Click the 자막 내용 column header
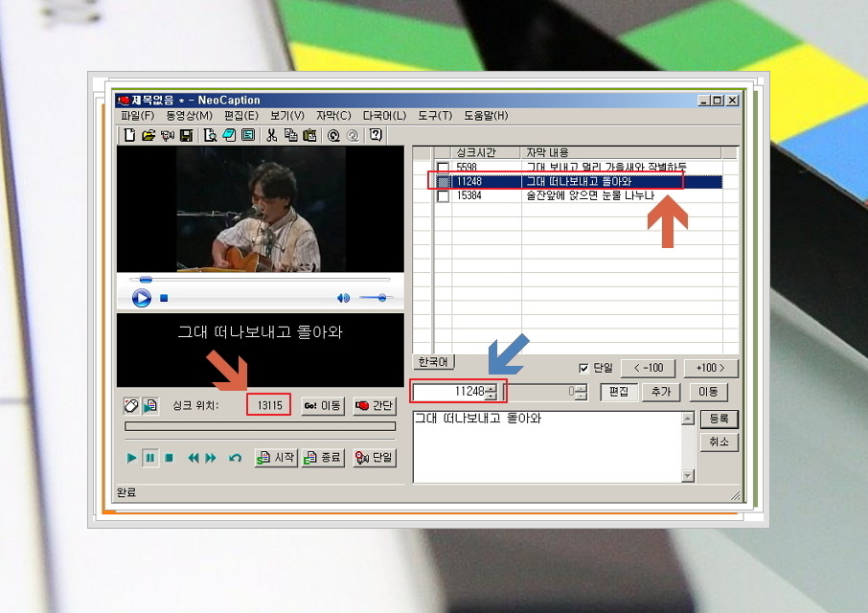Viewport: 868px width, 613px height. pyautogui.click(x=621, y=152)
